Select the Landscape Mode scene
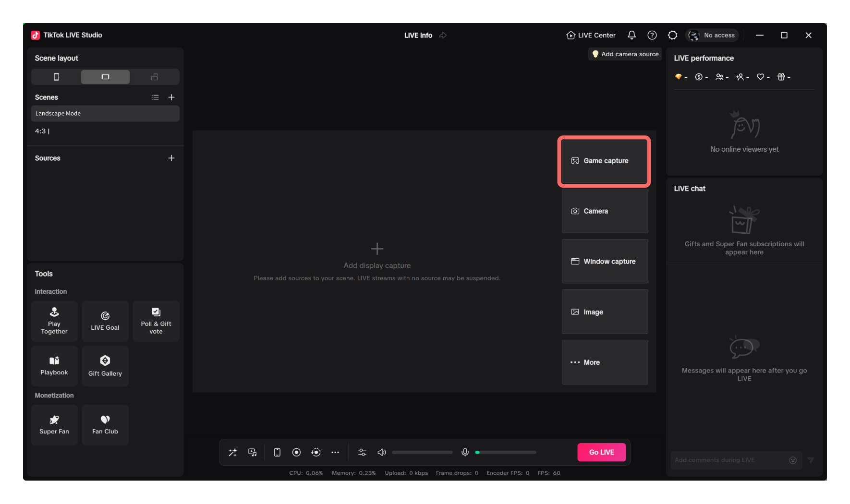Image resolution: width=850 pixels, height=504 pixels. 105,113
